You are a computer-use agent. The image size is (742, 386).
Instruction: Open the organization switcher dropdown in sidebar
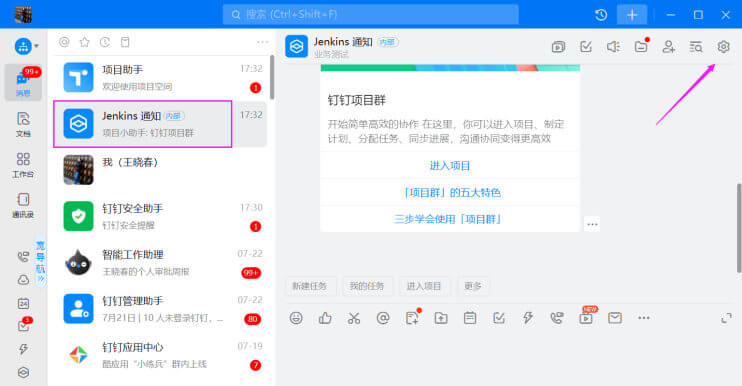(26, 46)
